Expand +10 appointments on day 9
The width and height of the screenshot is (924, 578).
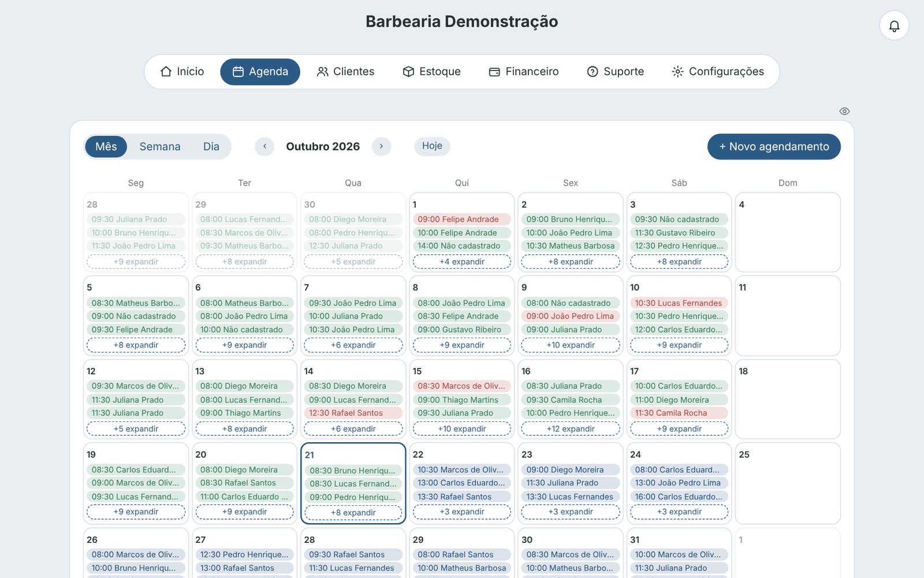(571, 345)
